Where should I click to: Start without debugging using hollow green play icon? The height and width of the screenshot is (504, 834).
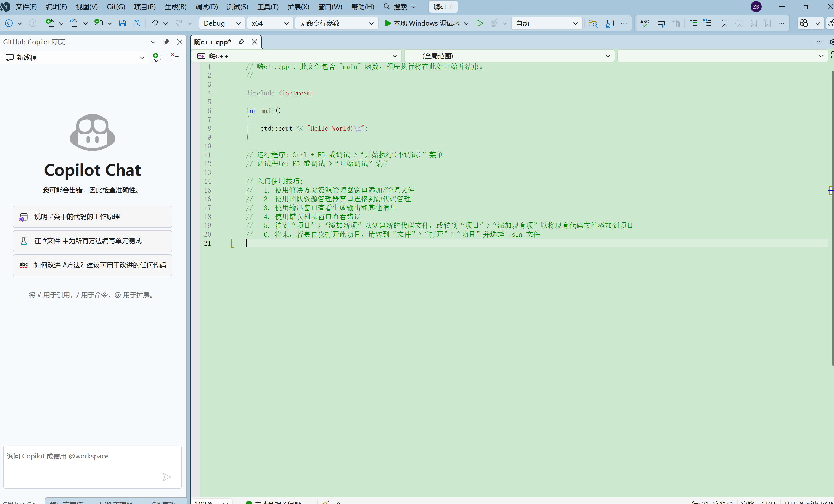tap(479, 23)
